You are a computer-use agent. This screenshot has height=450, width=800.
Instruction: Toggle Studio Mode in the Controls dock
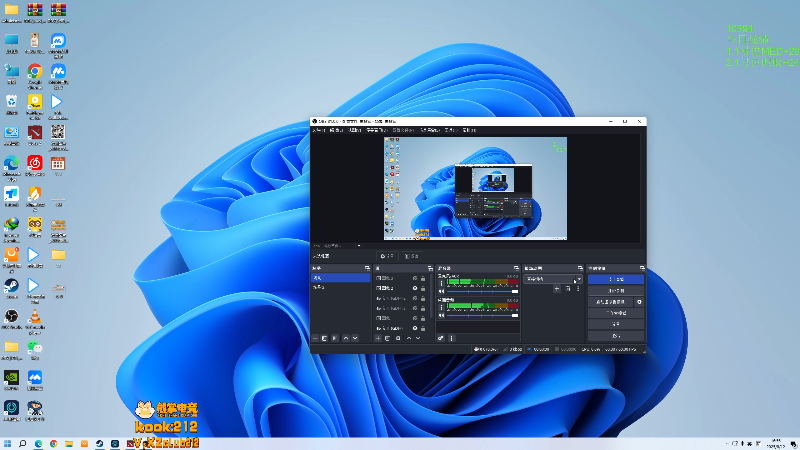tap(616, 313)
